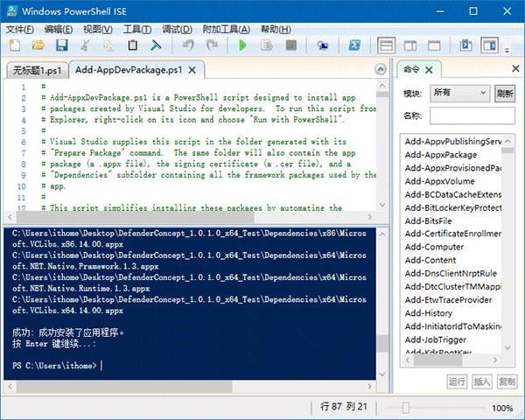The height and width of the screenshot is (420, 525).
Task: Open a script file with folder icon
Action: 38,45
